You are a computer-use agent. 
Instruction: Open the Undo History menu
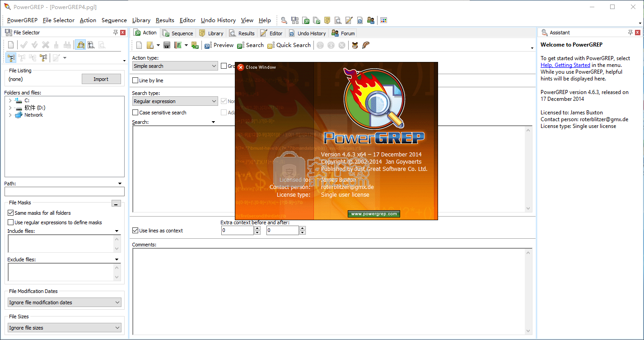219,20
